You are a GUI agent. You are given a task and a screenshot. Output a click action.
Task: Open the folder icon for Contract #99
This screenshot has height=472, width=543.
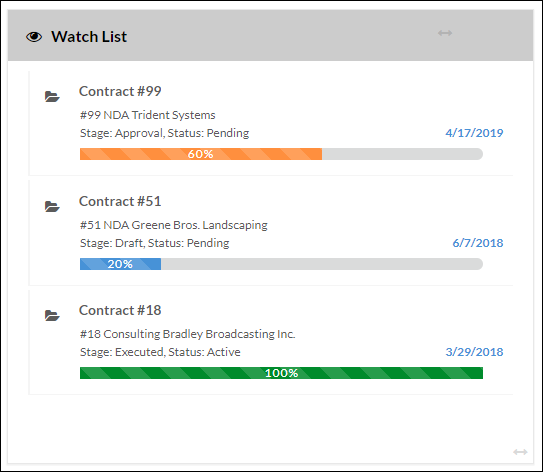point(52,97)
